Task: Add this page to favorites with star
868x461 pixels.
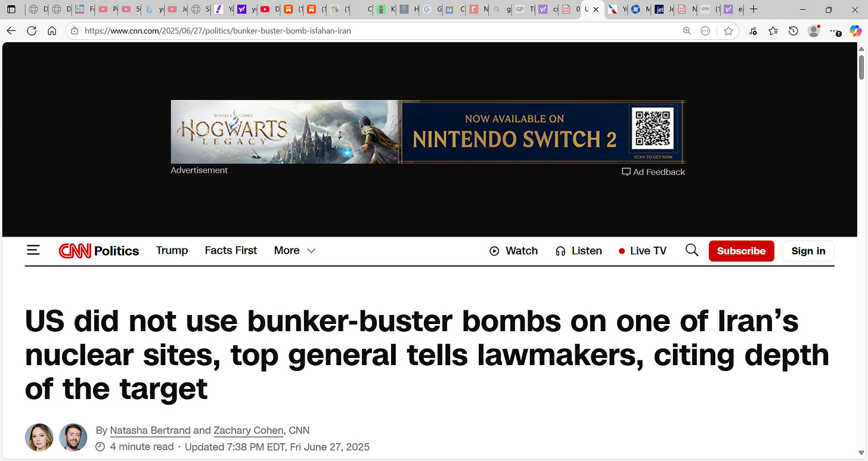Action: tap(728, 31)
